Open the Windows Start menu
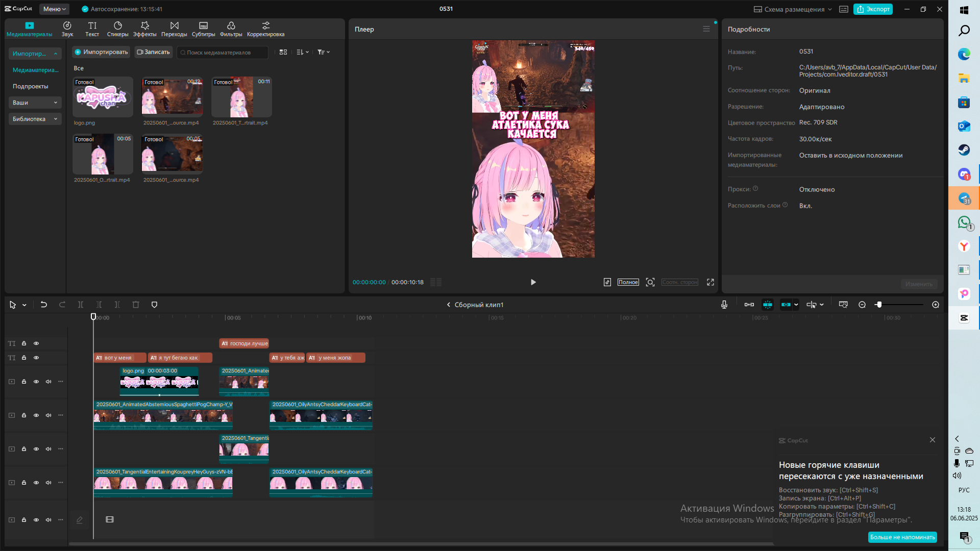980x551 pixels. (964, 10)
